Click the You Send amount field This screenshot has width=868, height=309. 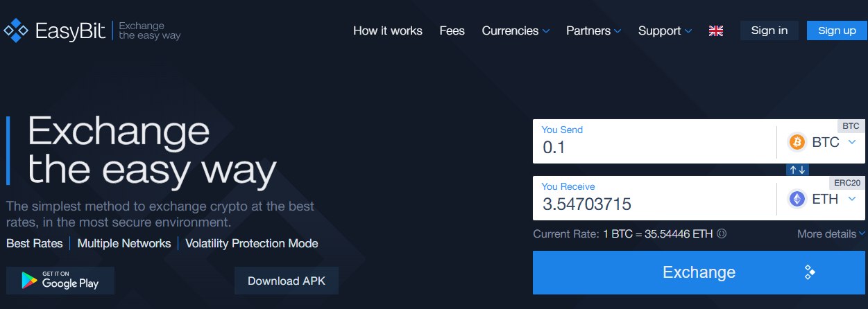tap(654, 141)
